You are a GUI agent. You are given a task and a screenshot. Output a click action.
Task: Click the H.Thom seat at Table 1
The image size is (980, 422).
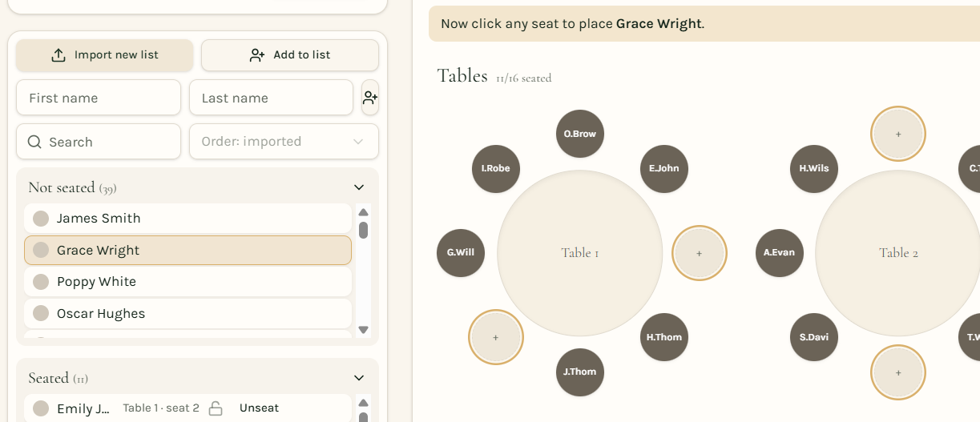point(664,337)
